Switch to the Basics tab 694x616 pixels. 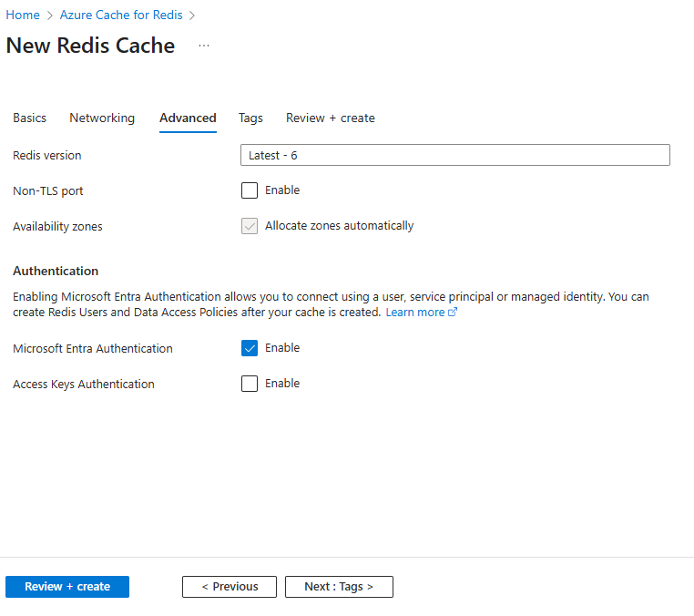tap(29, 118)
